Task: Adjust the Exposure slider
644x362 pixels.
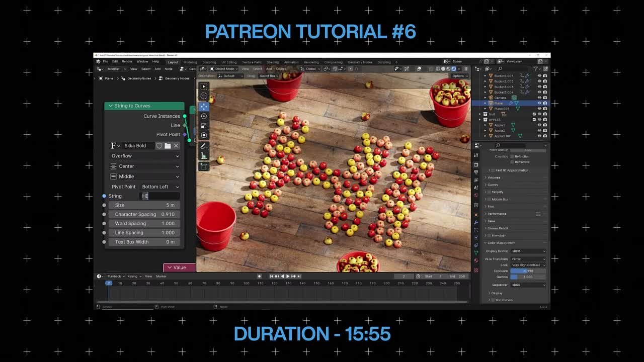Action: click(x=528, y=271)
